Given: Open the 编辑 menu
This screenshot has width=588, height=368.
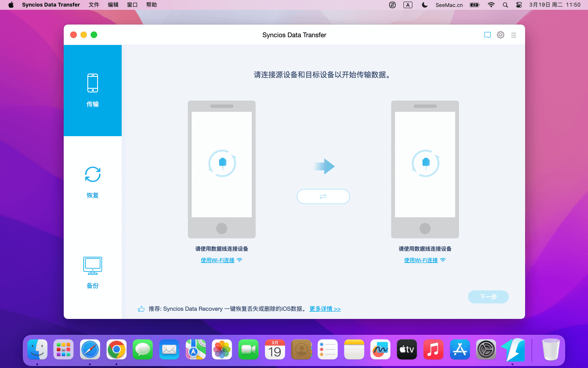Looking at the screenshot, I should pyautogui.click(x=113, y=5).
